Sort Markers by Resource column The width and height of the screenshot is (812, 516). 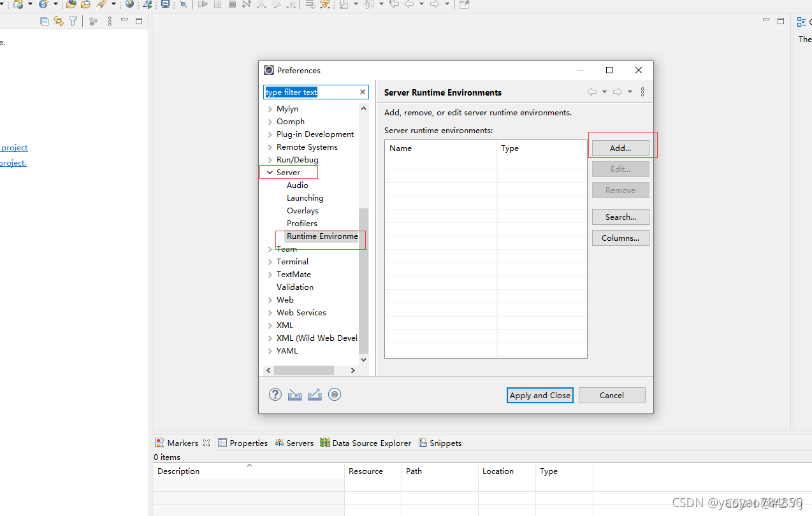click(x=373, y=471)
